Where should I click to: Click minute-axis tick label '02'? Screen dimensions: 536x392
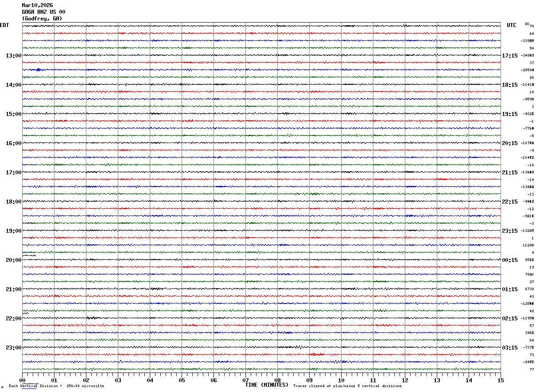point(86,380)
